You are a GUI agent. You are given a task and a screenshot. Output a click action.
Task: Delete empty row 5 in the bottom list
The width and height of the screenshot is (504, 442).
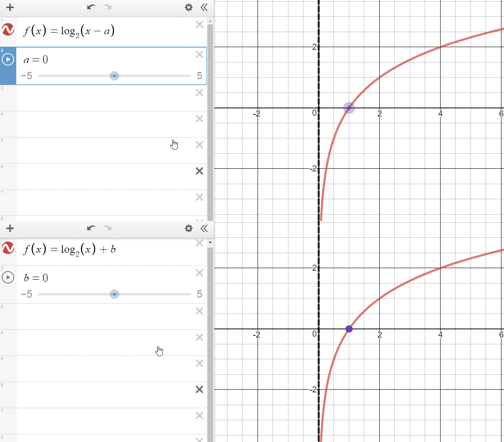(199, 363)
